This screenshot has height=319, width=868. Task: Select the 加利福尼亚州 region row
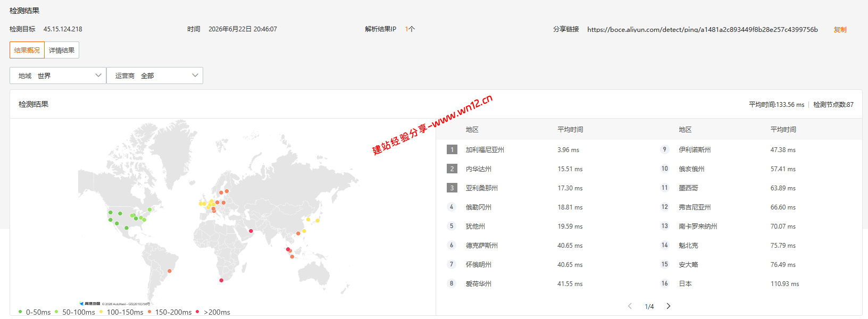485,150
